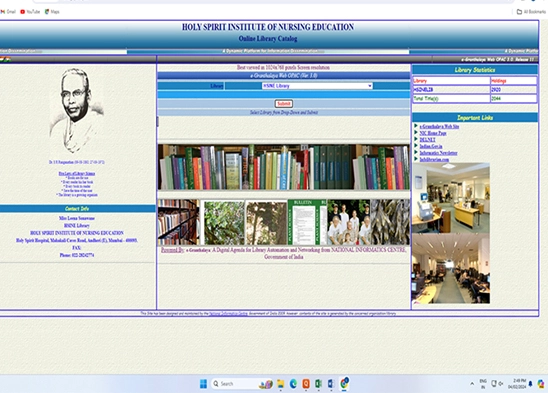Click the Dr. S.R. Ranganathan portrait
548x393 pixels.
pyautogui.click(x=77, y=111)
